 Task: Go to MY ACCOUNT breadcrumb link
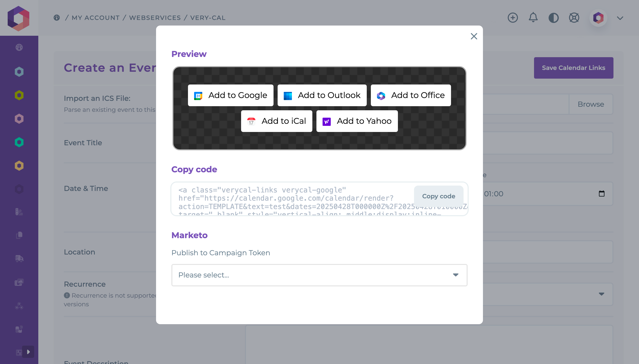coord(96,18)
